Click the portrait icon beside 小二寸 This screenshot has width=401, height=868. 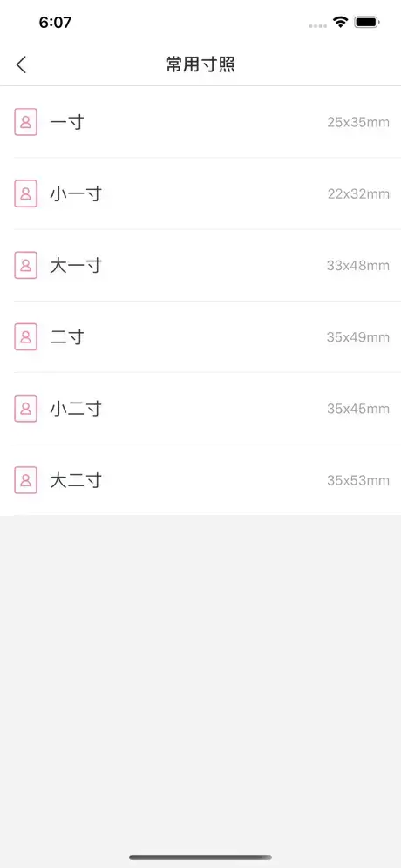25,409
